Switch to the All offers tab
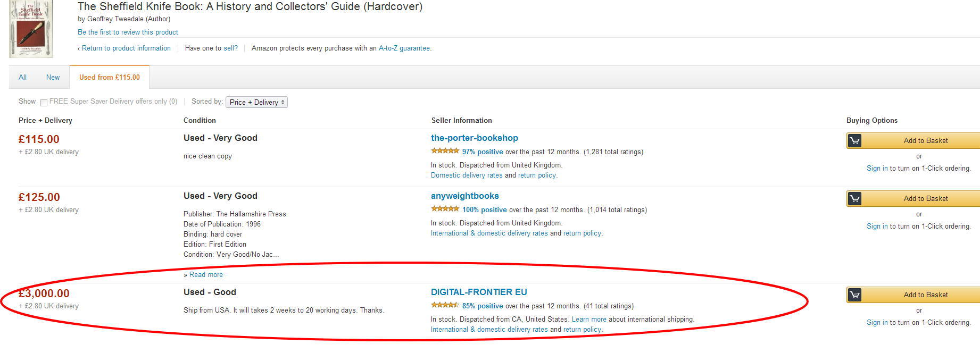The width and height of the screenshot is (980, 361). pos(22,78)
